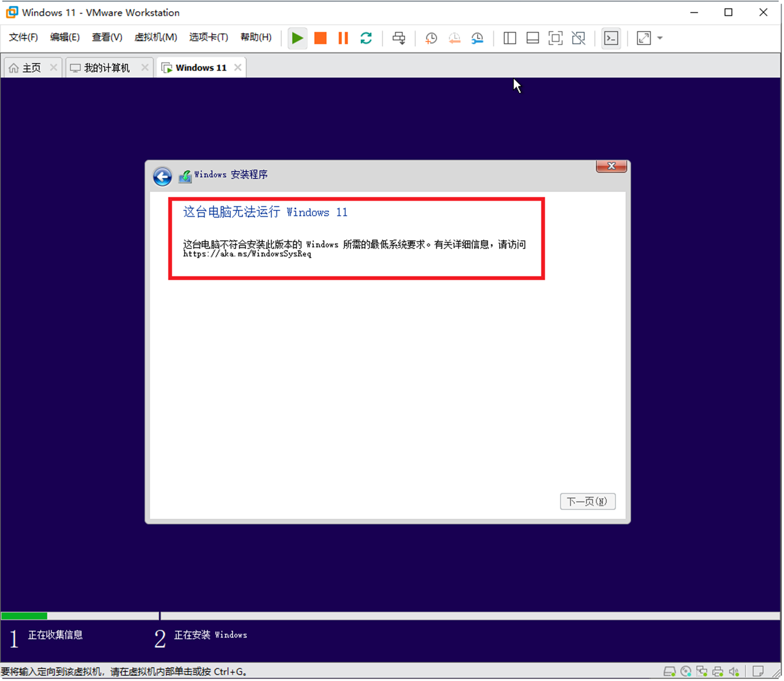Take a snapshot of this virtual machine
Image resolution: width=784 pixels, height=681 pixels.
(x=431, y=38)
